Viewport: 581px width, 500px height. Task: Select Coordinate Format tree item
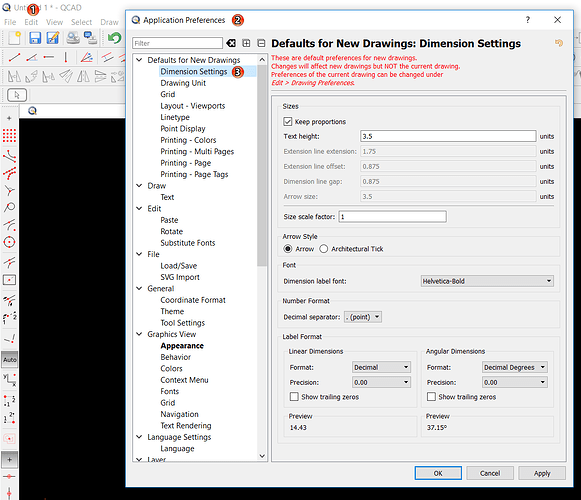coord(193,300)
